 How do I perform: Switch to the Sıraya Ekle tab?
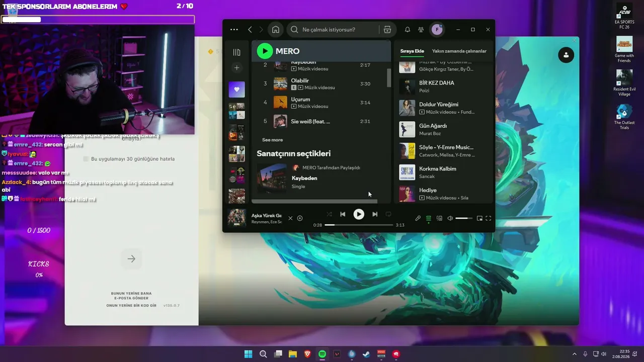coord(412,51)
